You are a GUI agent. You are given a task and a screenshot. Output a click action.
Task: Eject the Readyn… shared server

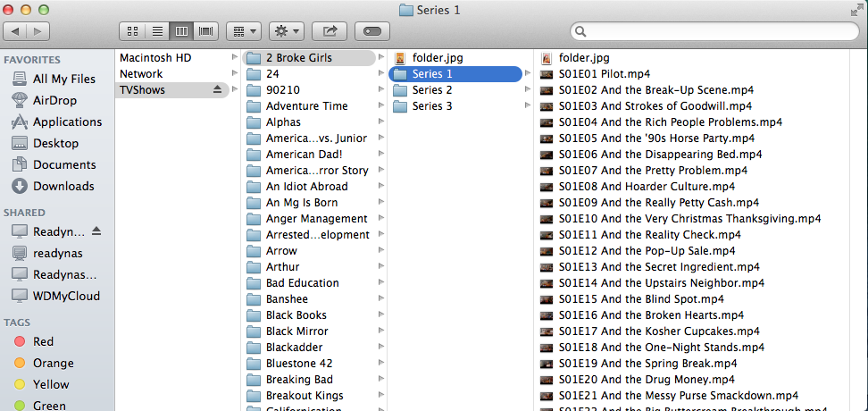(96, 231)
